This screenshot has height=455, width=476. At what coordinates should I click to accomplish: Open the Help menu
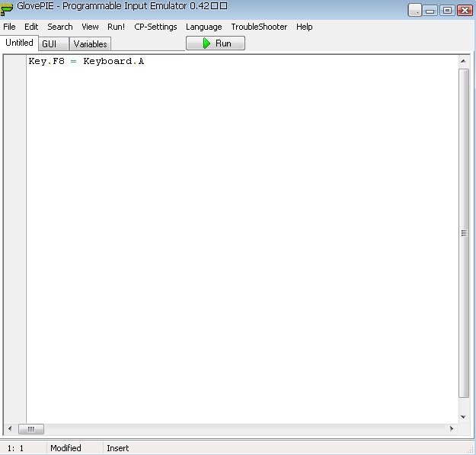point(304,27)
